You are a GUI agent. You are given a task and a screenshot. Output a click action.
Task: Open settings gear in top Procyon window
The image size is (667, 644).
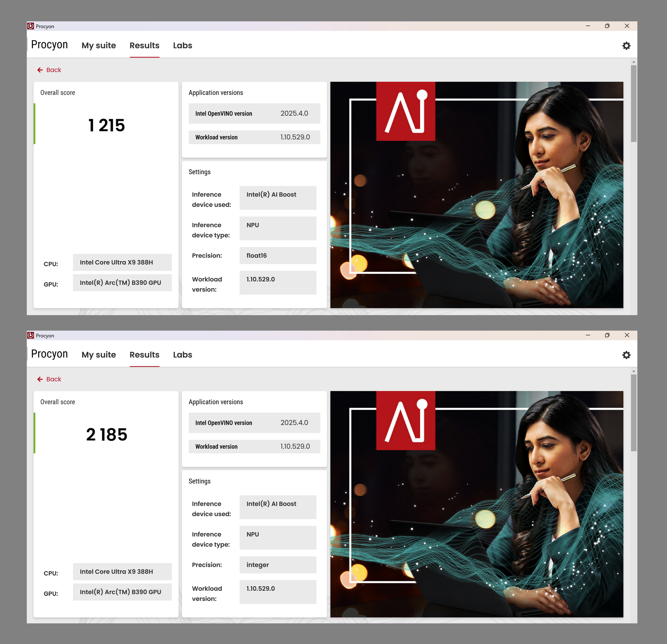tap(626, 46)
